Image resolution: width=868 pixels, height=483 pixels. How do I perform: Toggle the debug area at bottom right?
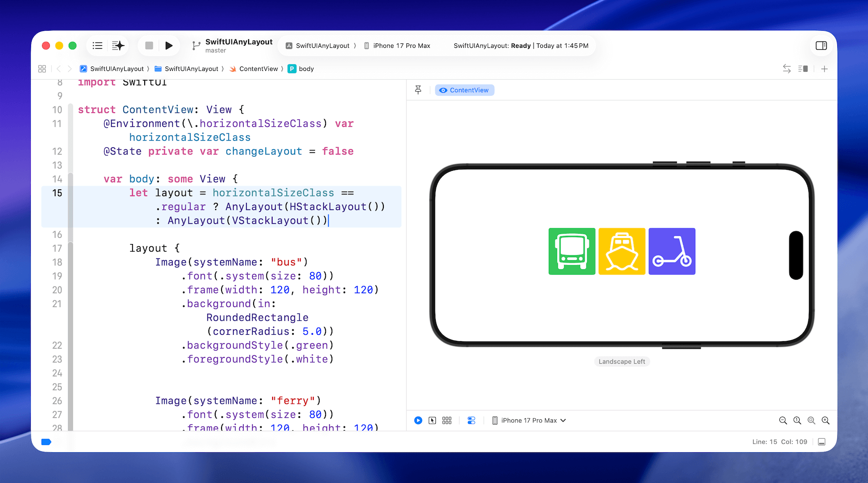822,442
